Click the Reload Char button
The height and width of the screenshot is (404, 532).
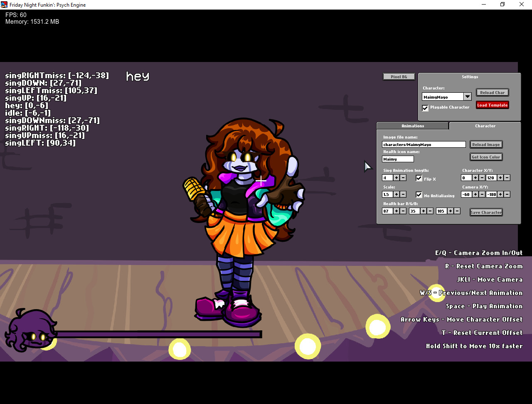click(x=493, y=92)
